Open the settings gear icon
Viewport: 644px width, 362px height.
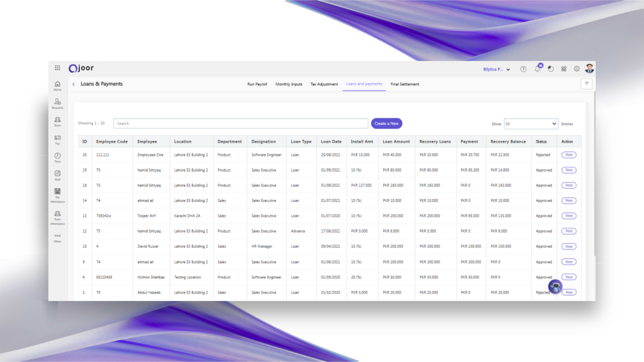(x=577, y=69)
